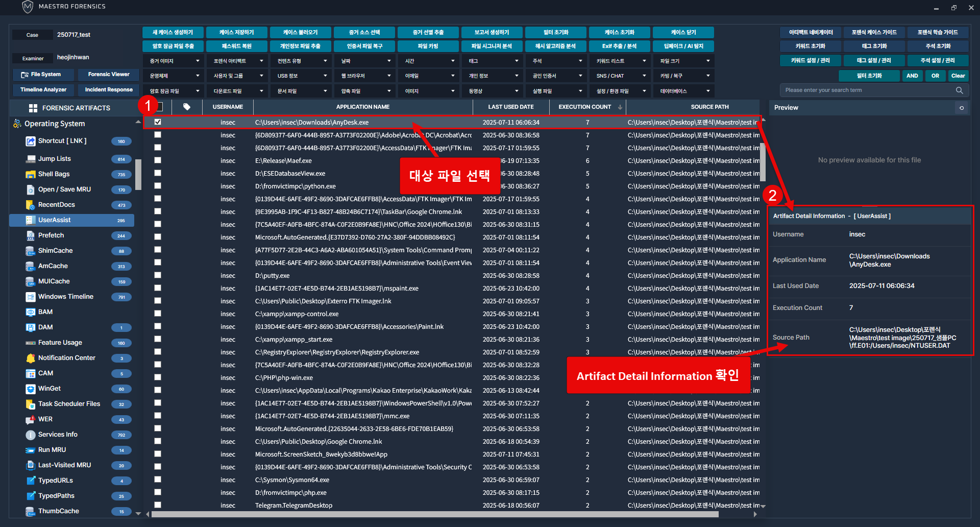Open the Windows Timeline artifact icon
Screen dimensions: 980x527
point(31,297)
